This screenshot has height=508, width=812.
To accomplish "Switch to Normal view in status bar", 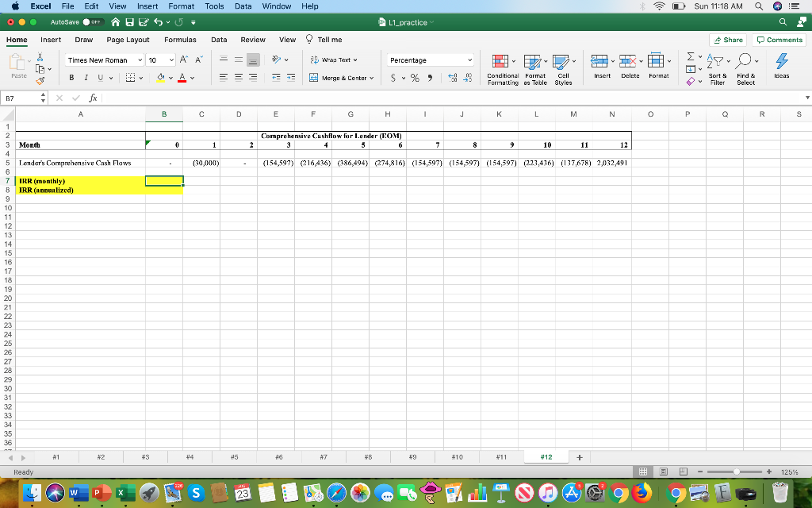I will pyautogui.click(x=643, y=471).
